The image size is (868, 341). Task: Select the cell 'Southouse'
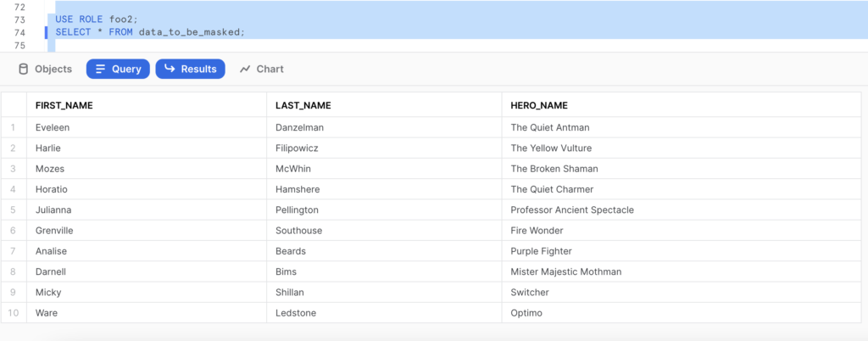coord(384,231)
